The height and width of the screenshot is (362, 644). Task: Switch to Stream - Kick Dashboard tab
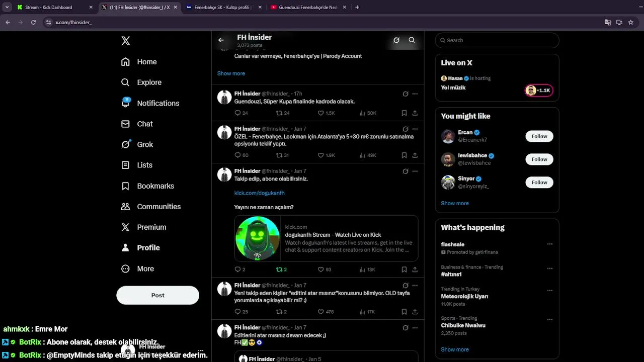pos(54,8)
